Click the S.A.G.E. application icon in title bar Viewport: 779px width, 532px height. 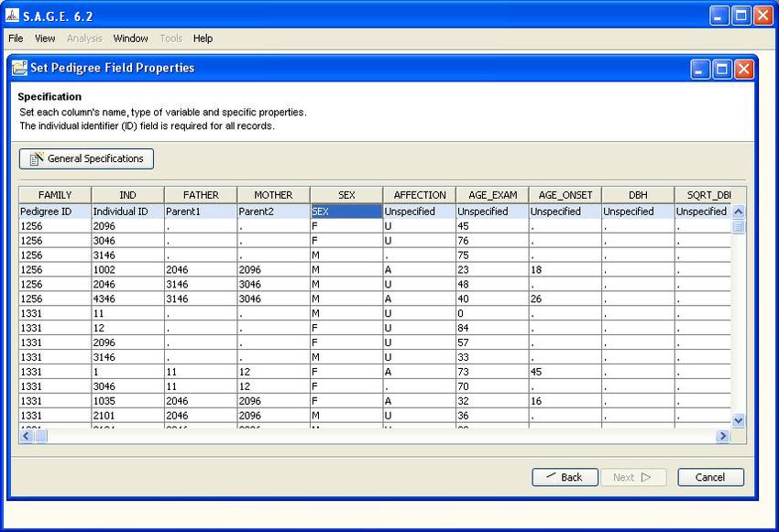click(13, 16)
